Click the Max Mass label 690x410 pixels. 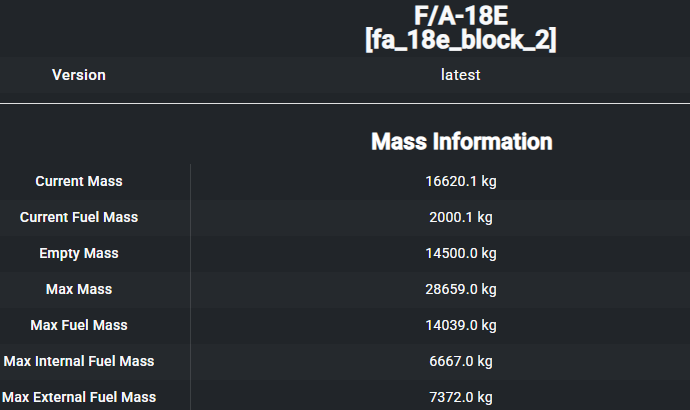[79, 289]
